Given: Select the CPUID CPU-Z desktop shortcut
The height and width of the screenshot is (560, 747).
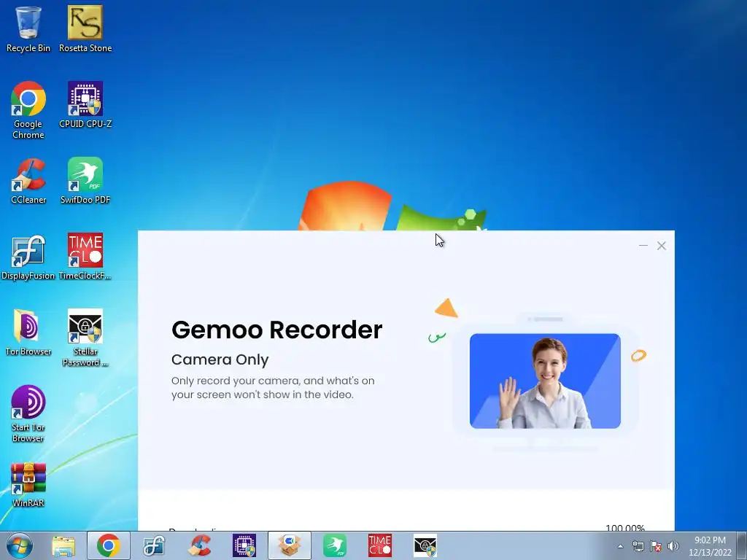Looking at the screenshot, I should (85, 105).
